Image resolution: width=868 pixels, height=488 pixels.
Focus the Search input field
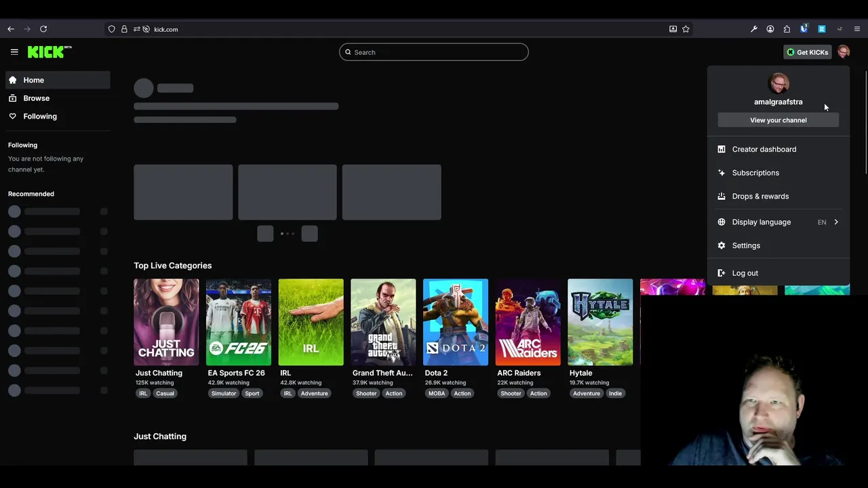click(434, 52)
